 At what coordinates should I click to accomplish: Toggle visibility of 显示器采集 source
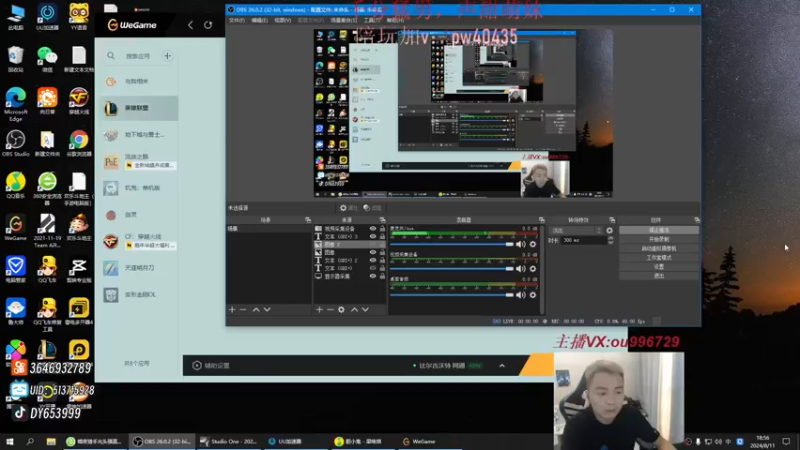pyautogui.click(x=373, y=276)
